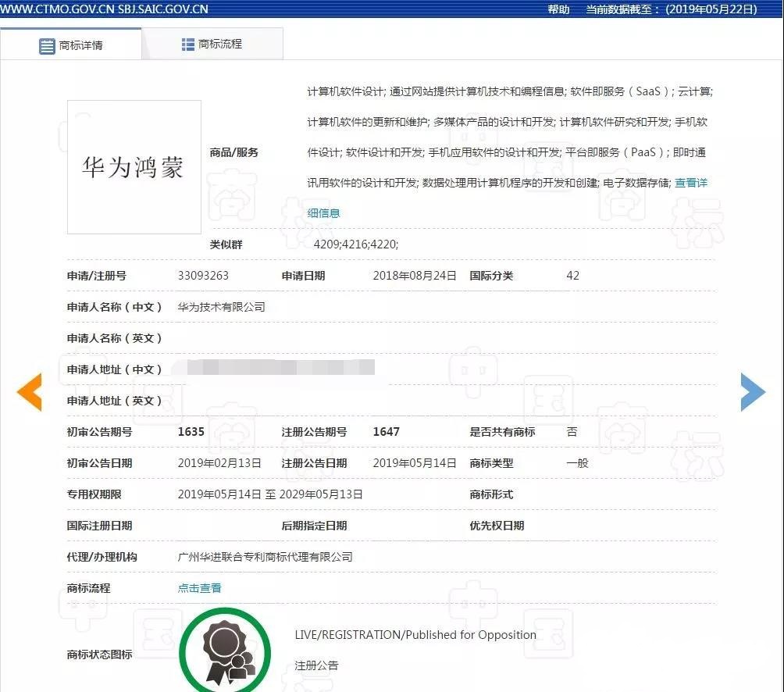Click the 当前数据截至 date in header
784x692 pixels.
tap(671, 9)
